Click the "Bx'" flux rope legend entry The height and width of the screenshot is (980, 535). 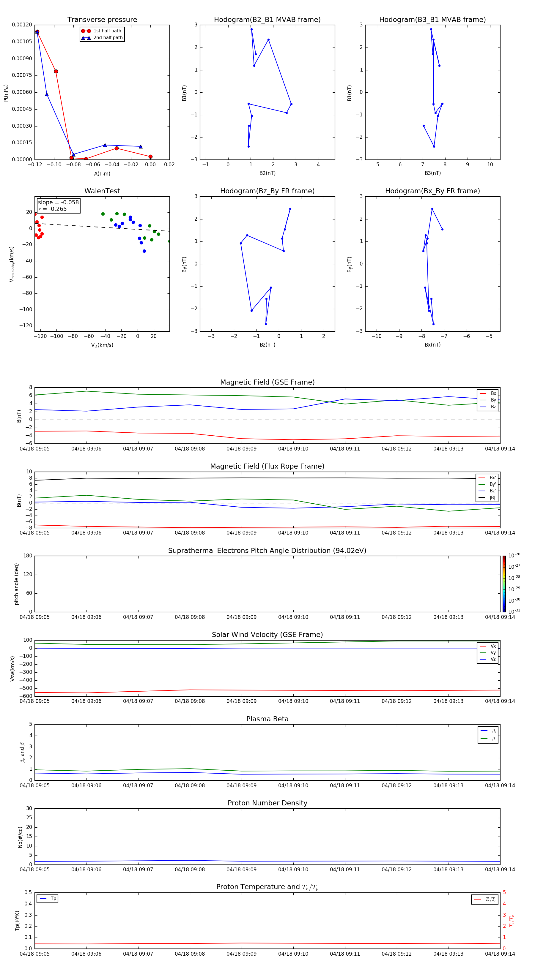pyautogui.click(x=487, y=478)
